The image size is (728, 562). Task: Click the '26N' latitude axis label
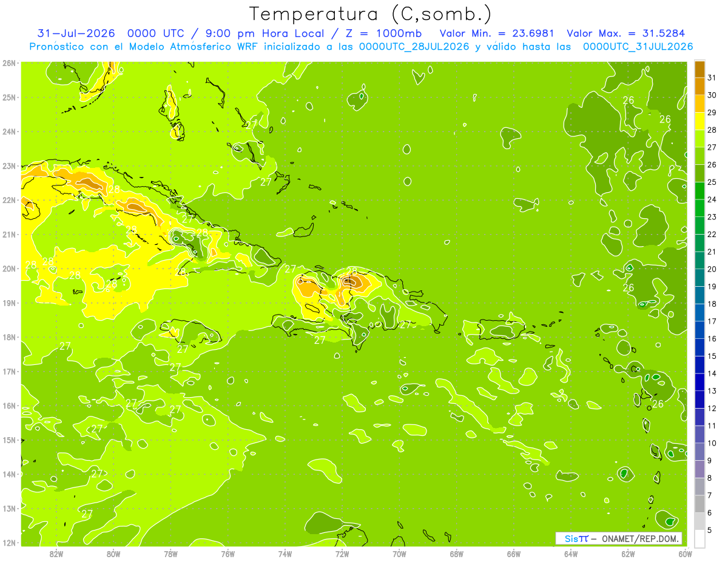(x=8, y=63)
